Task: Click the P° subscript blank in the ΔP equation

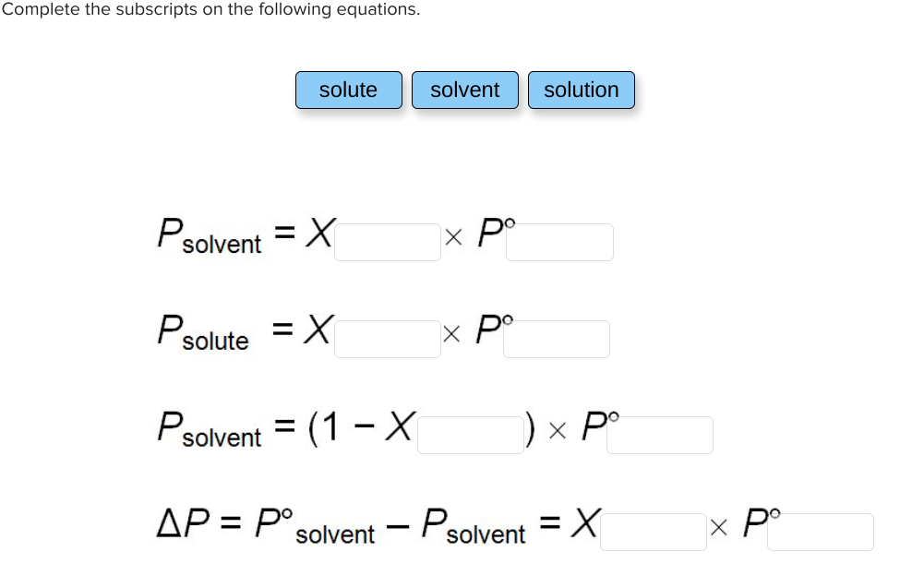Action: (x=820, y=530)
